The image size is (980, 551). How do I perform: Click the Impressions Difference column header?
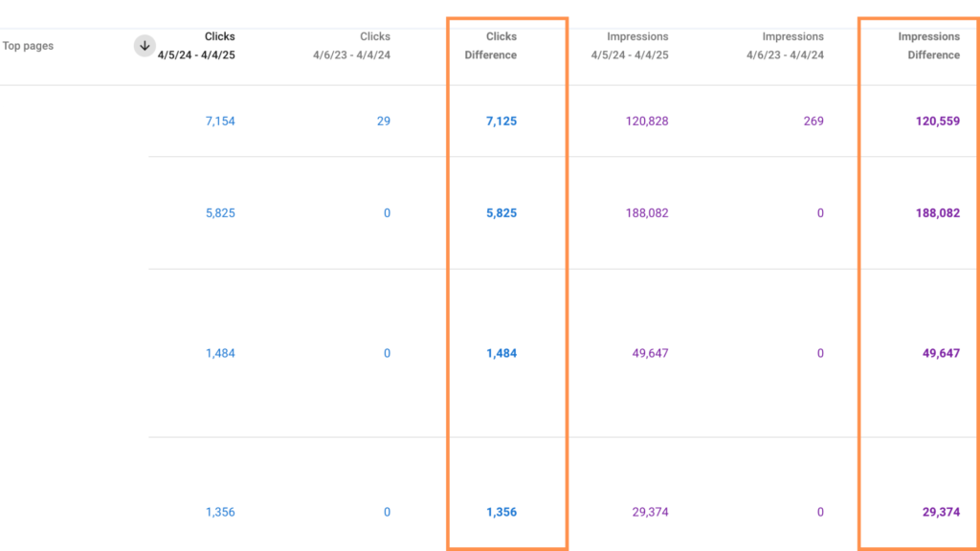(x=934, y=46)
